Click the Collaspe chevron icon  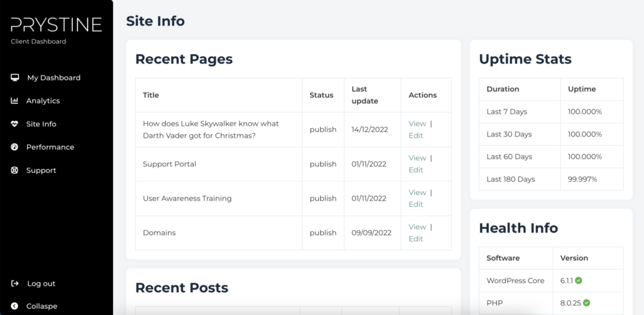point(14,306)
